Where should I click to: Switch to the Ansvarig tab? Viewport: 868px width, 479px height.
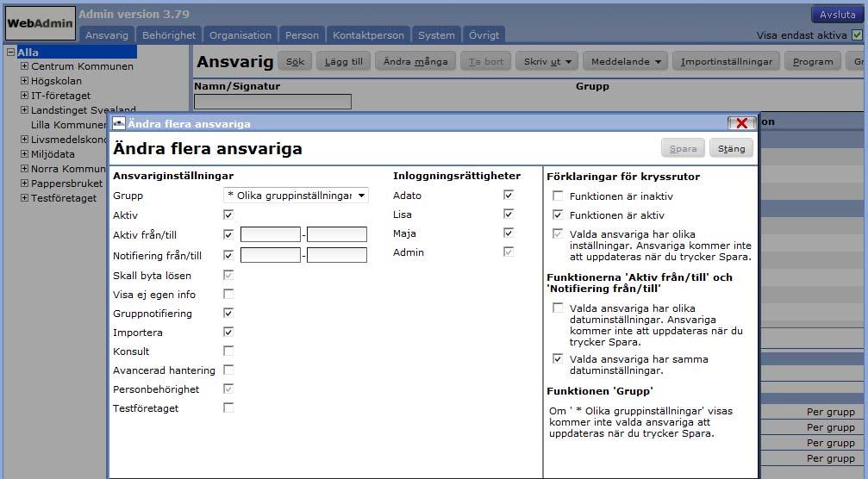point(106,34)
